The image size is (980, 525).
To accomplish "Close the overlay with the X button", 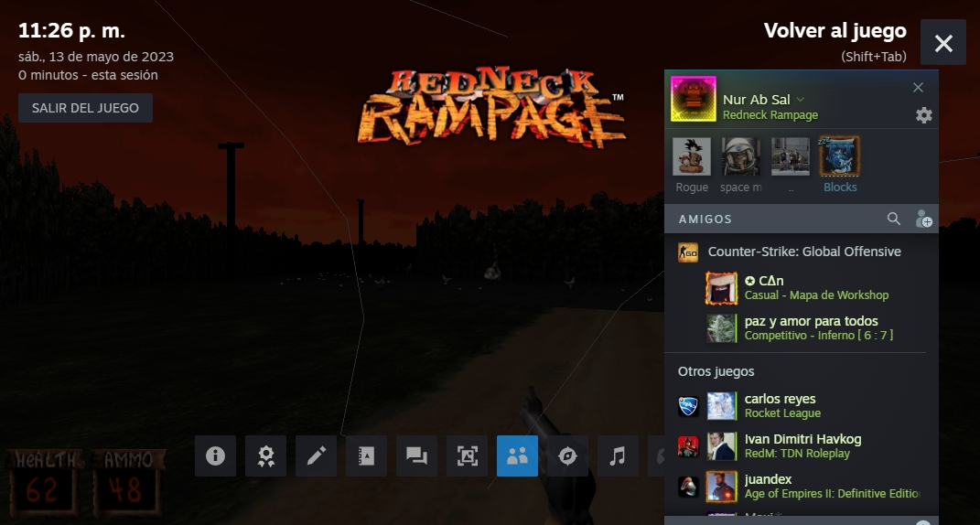I will (x=943, y=42).
